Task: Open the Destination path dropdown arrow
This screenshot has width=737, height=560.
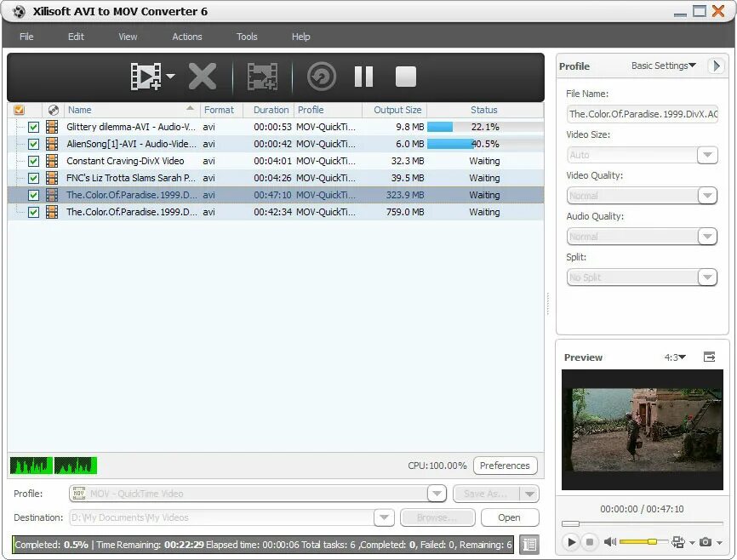Action: (x=384, y=517)
